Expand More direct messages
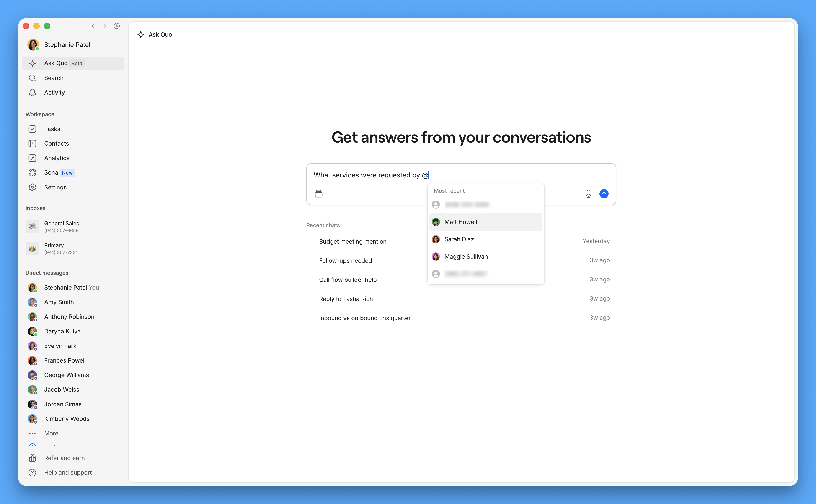The width and height of the screenshot is (816, 504). 73,433
